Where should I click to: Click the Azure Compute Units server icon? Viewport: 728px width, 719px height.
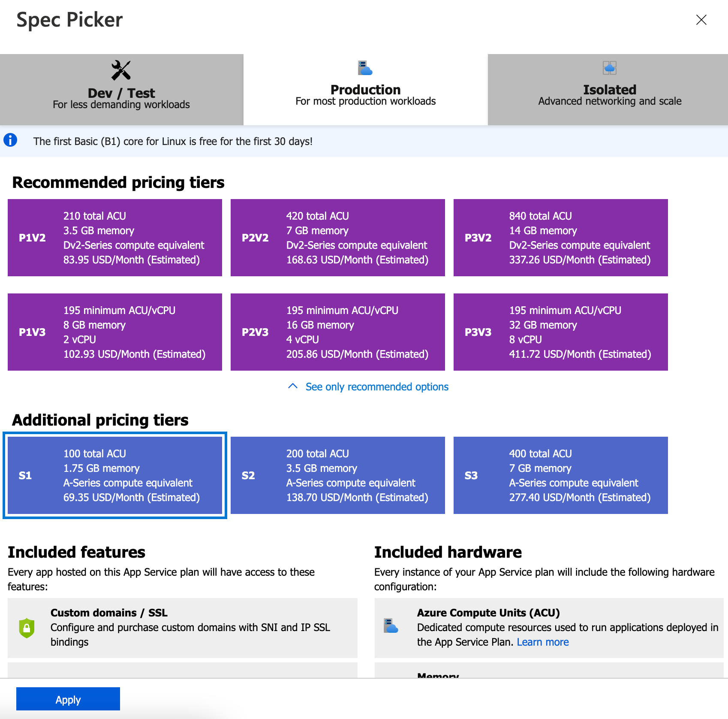point(391,626)
